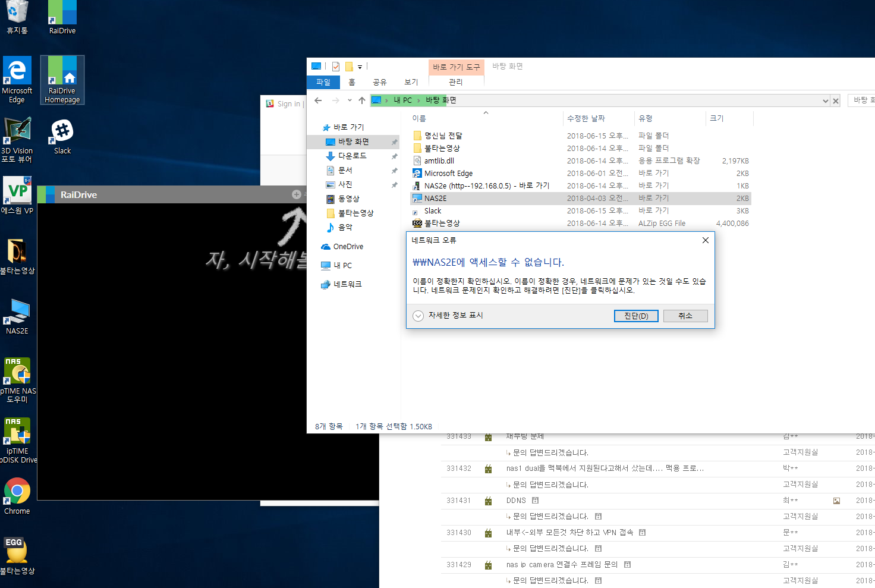This screenshot has height=588, width=875.
Task: Expand 자세한 정보 표시 details chevron
Action: point(418,316)
